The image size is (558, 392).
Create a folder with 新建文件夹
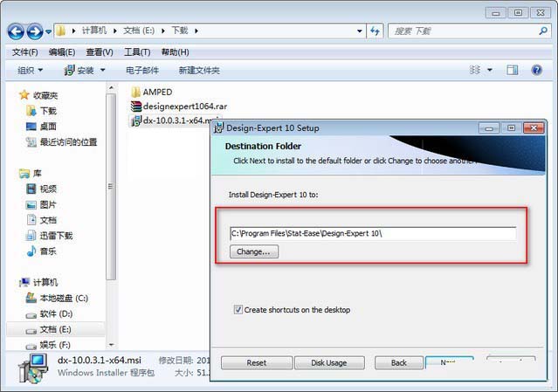tap(199, 70)
